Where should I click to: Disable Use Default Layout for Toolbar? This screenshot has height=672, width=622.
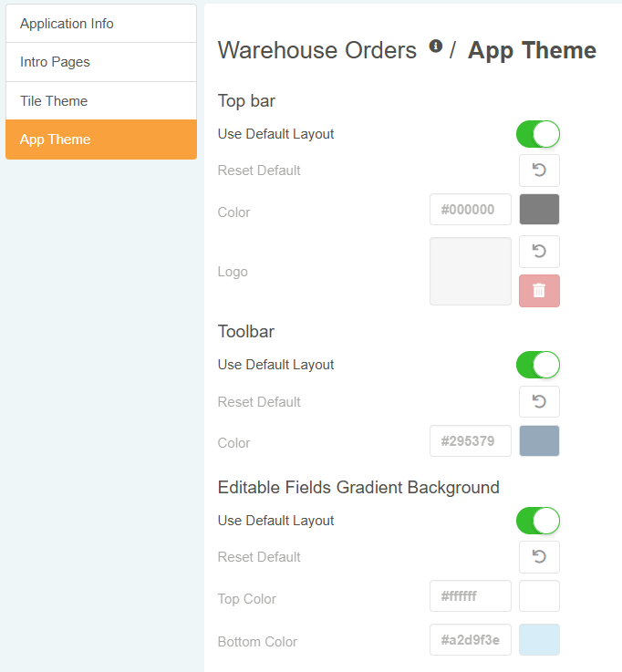click(x=538, y=365)
